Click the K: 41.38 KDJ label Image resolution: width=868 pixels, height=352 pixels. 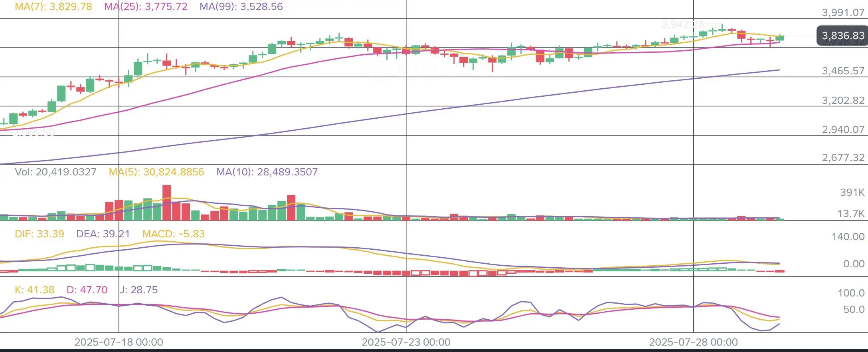click(34, 290)
